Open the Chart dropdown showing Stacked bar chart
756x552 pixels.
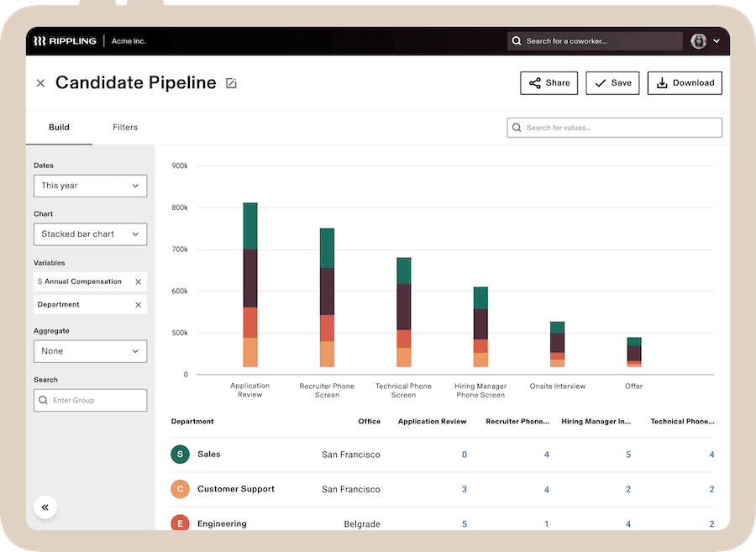[90, 234]
